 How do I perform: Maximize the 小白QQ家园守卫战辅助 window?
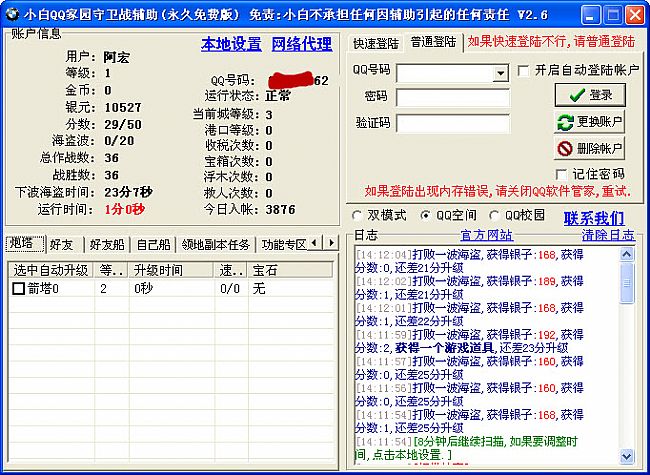[612, 16]
